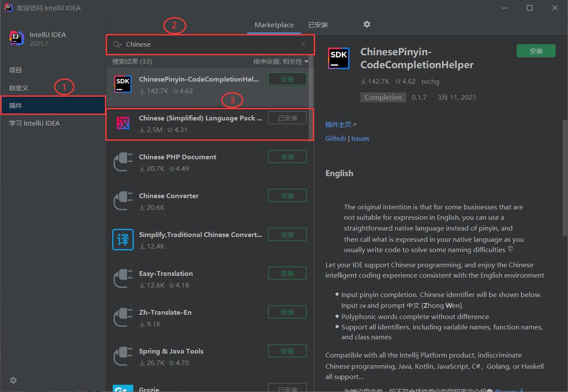Click the IntelliJ icon in title bar
The height and width of the screenshot is (392, 568).
click(8, 7)
